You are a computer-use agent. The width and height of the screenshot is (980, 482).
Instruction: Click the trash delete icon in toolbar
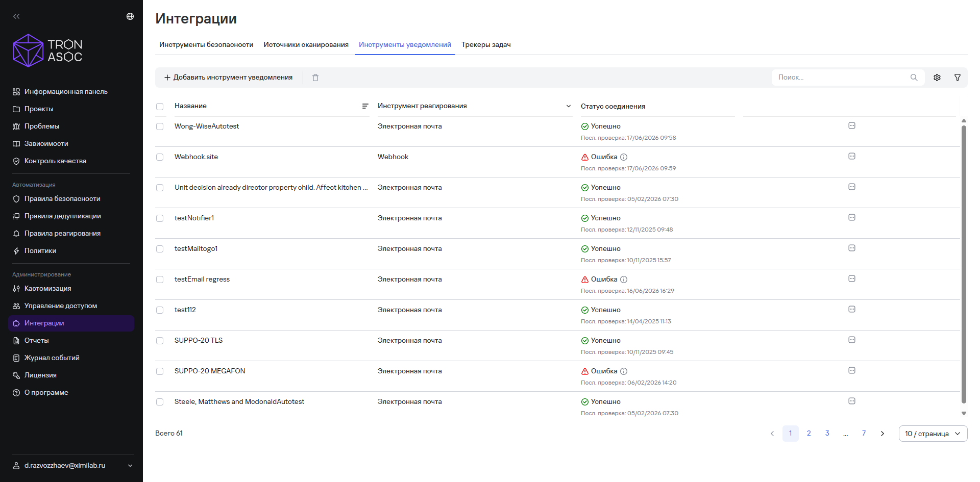(315, 78)
